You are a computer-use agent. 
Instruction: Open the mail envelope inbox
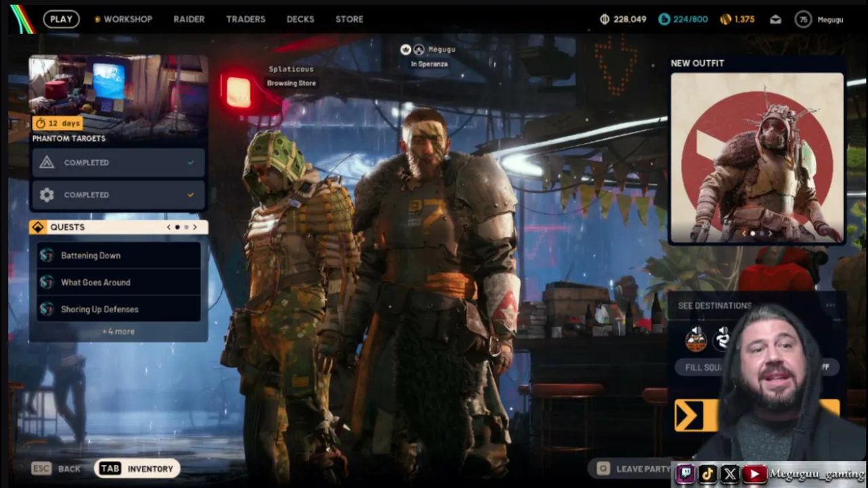776,20
